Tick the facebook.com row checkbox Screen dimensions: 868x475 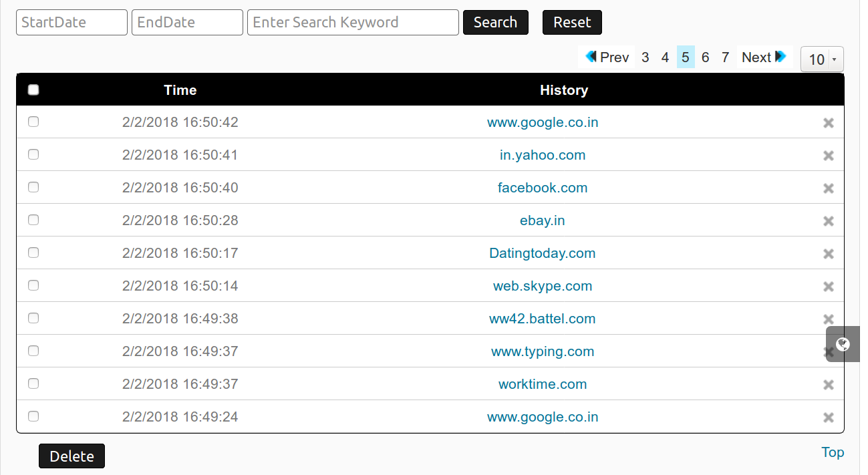[x=33, y=187]
